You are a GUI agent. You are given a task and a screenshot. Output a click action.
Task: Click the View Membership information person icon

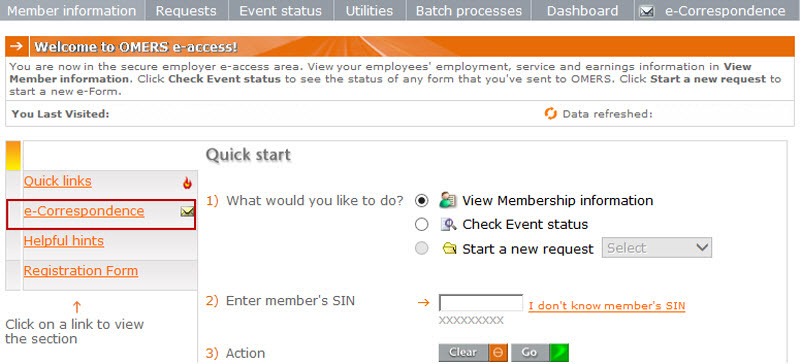[x=447, y=201]
